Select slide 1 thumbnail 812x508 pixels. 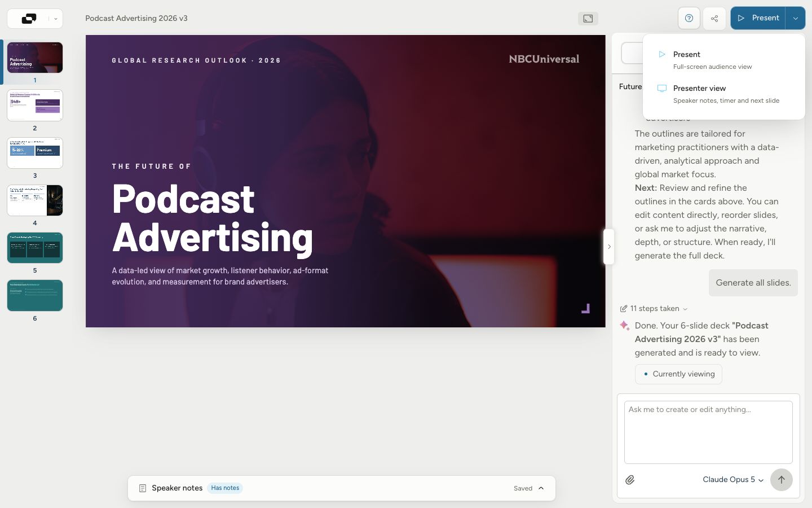pyautogui.click(x=35, y=58)
